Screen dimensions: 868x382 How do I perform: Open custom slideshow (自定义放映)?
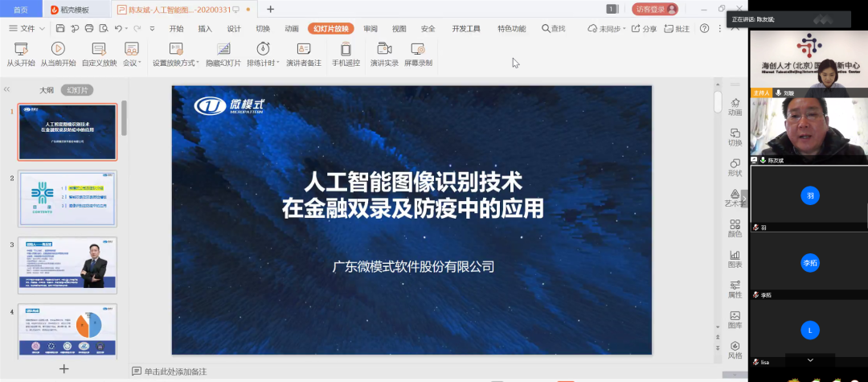coord(99,55)
